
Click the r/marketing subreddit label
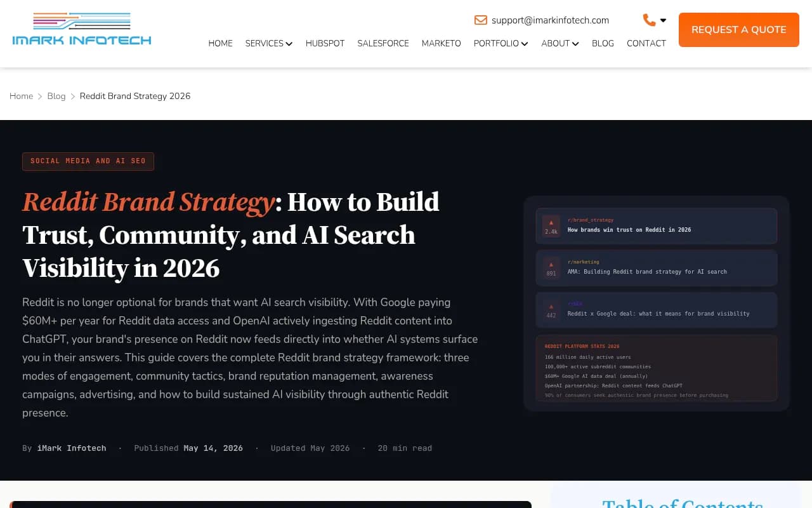583,262
